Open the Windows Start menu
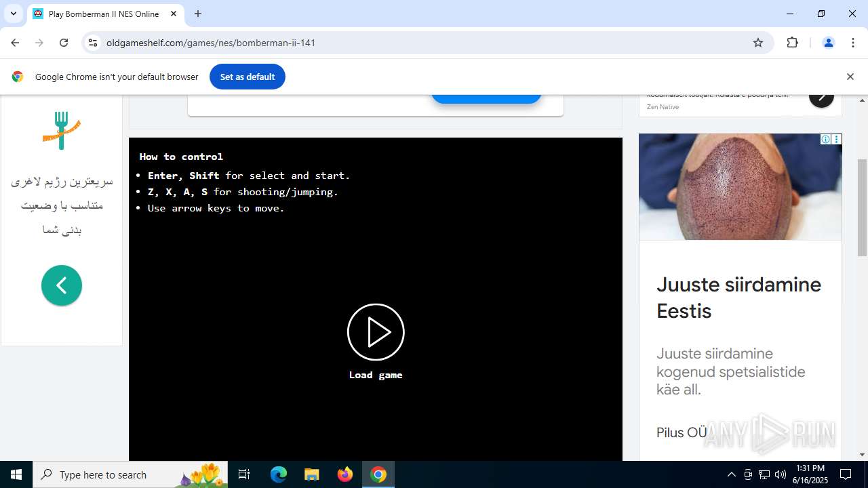 (16, 474)
